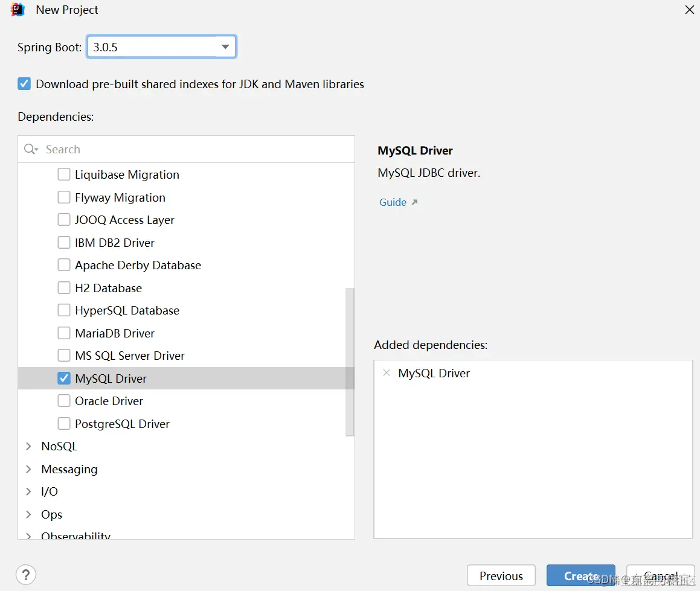Select the I/O tree item
The height and width of the screenshot is (591, 700).
[x=49, y=491]
